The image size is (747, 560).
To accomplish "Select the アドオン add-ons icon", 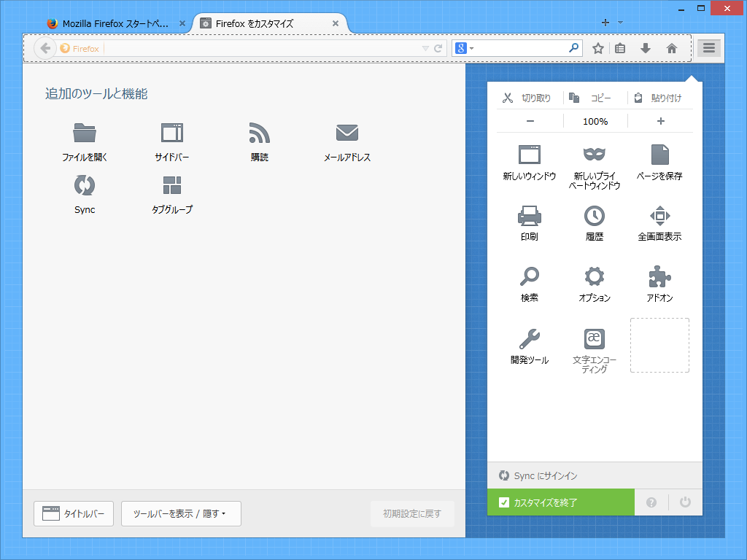I will 660,277.
